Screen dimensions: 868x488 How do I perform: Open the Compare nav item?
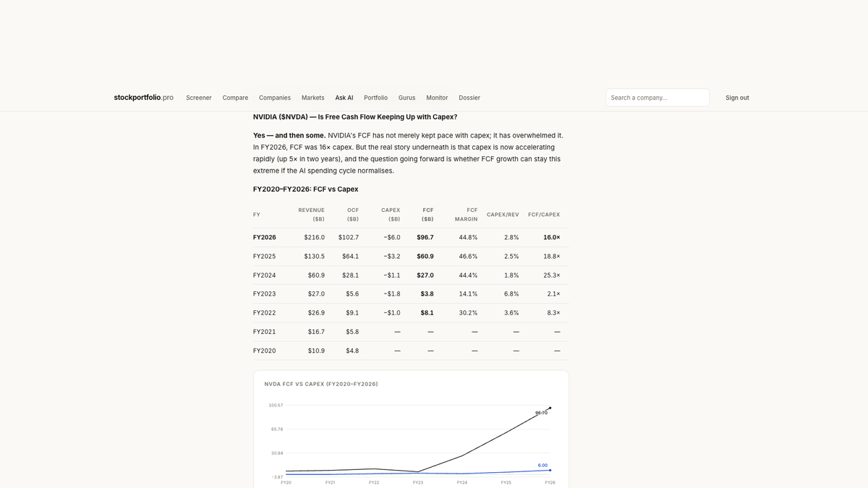(235, 98)
